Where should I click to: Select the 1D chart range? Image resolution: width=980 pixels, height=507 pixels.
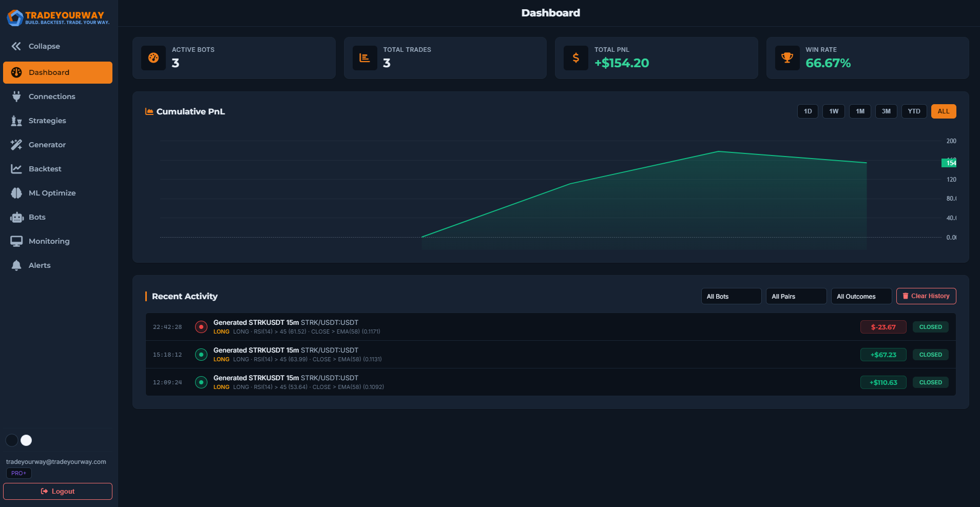(808, 111)
